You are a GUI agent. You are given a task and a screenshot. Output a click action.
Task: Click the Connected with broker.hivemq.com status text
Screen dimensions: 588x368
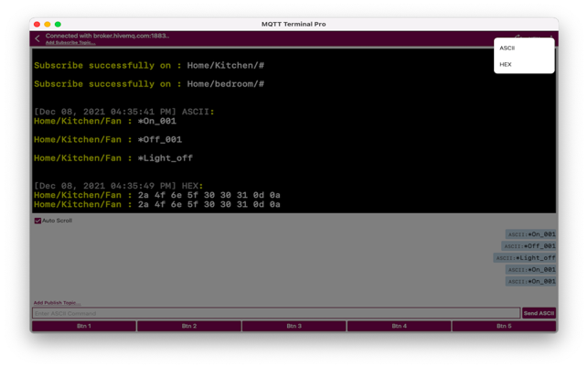click(x=107, y=36)
